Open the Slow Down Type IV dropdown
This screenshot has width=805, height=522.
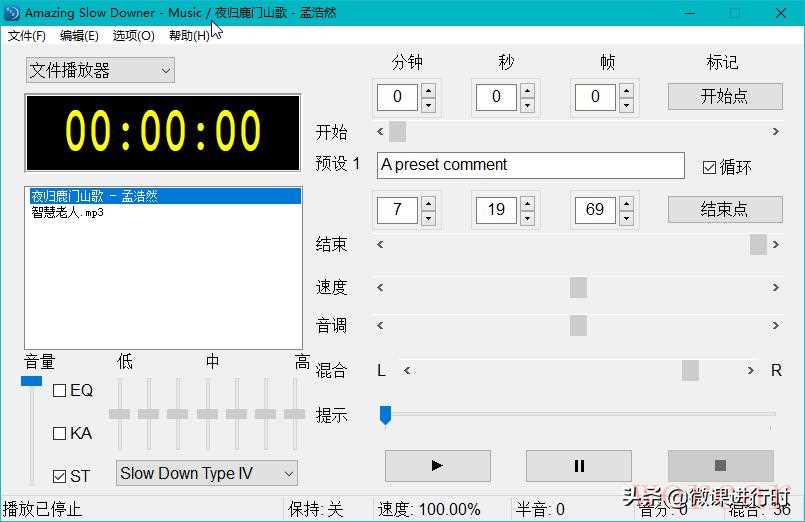[x=207, y=473]
